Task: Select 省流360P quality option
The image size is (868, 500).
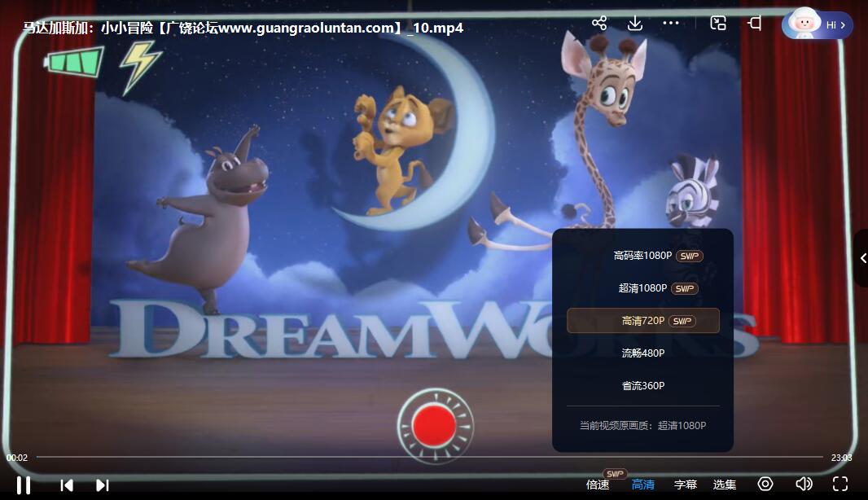Action: [x=642, y=385]
